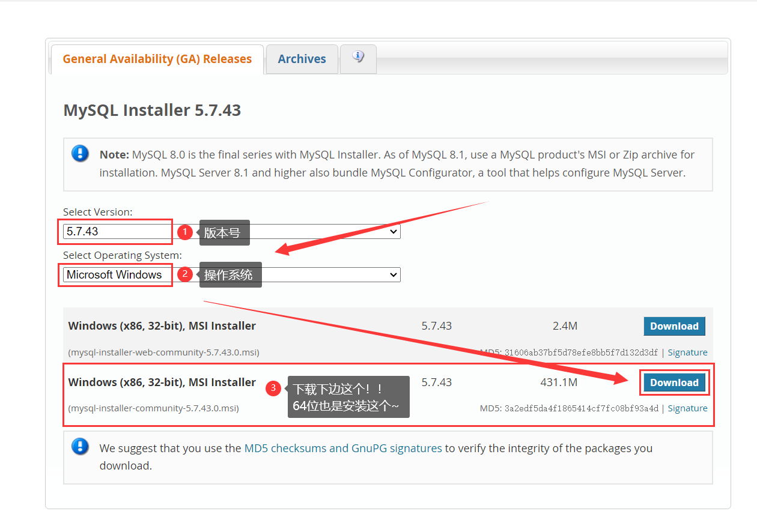Screen dimensions: 757x532
Task: Click the 2.4M file size value
Action: 565,326
